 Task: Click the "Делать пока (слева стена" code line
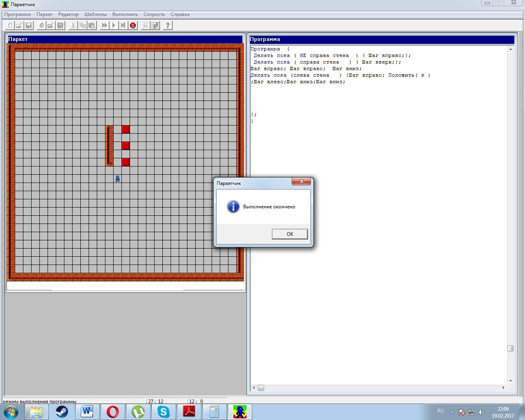pos(340,75)
